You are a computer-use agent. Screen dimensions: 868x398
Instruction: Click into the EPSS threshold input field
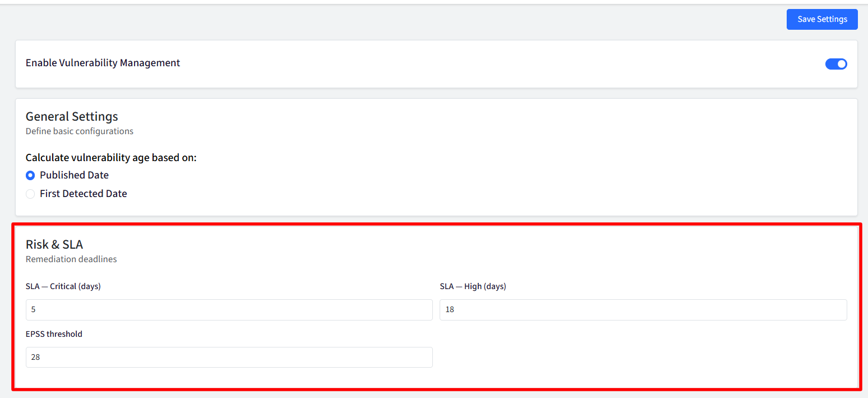[x=229, y=357]
